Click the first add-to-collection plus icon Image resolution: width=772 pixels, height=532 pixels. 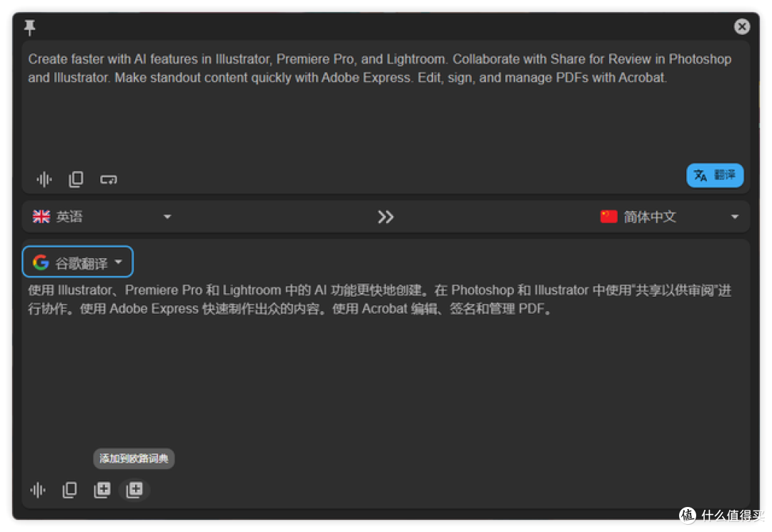[102, 490]
